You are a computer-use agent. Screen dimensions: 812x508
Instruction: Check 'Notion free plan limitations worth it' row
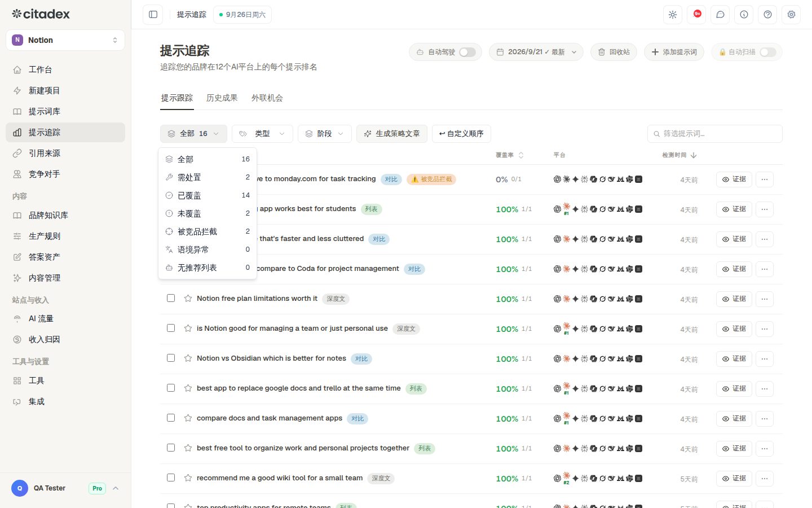tap(171, 298)
